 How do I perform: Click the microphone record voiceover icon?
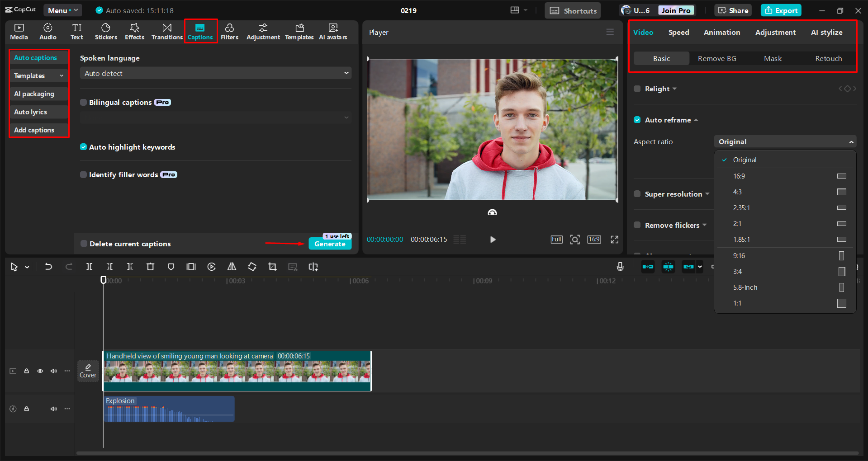[x=620, y=267]
